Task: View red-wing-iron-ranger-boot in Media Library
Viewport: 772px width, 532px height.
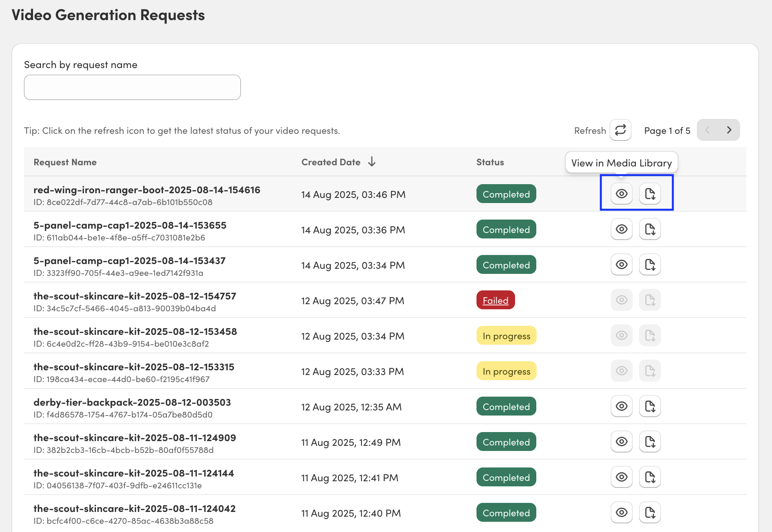Action: coord(621,194)
